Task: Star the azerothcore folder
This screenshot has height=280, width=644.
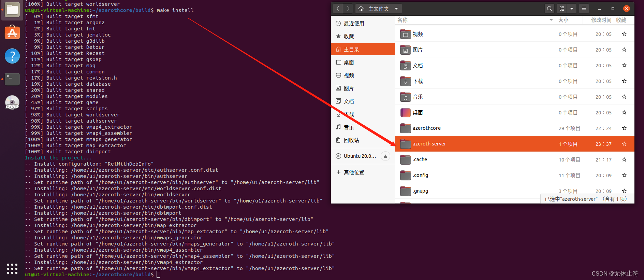Action: 624,128
